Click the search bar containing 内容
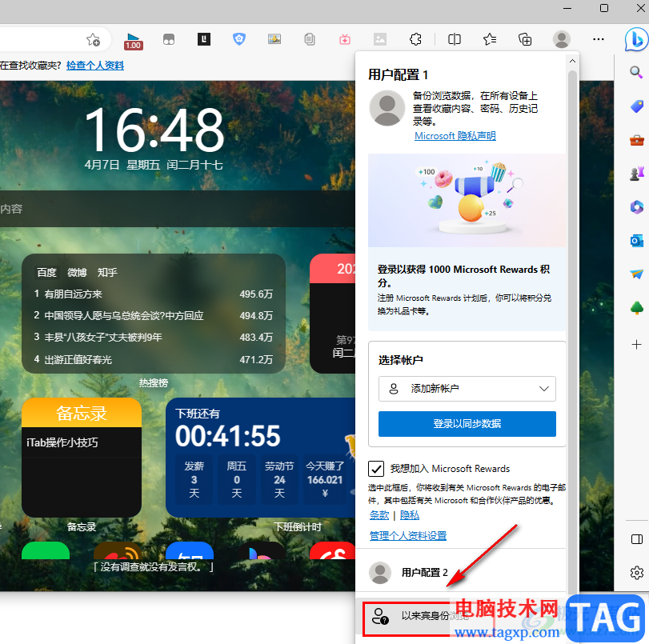The image size is (649, 644). click(177, 209)
